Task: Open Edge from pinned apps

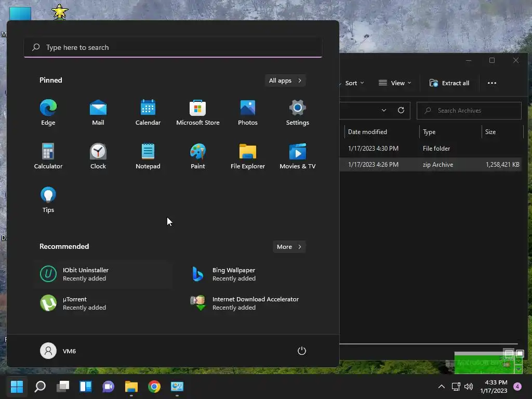Action: pos(48,113)
